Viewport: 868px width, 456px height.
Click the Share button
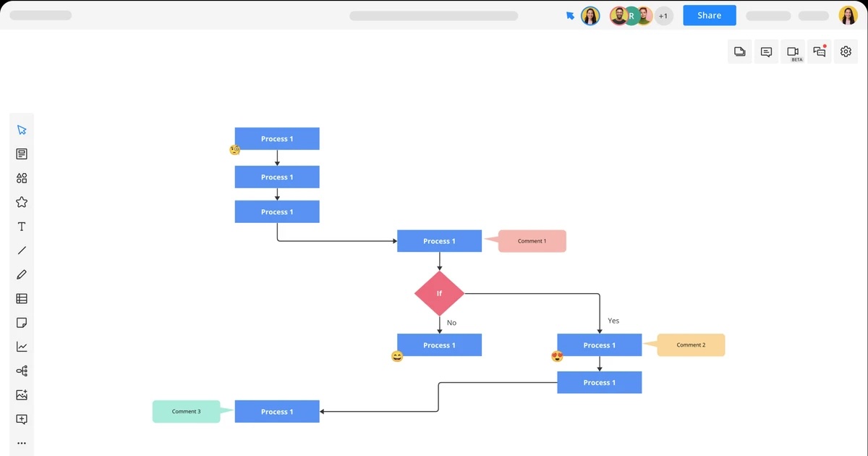(x=709, y=15)
